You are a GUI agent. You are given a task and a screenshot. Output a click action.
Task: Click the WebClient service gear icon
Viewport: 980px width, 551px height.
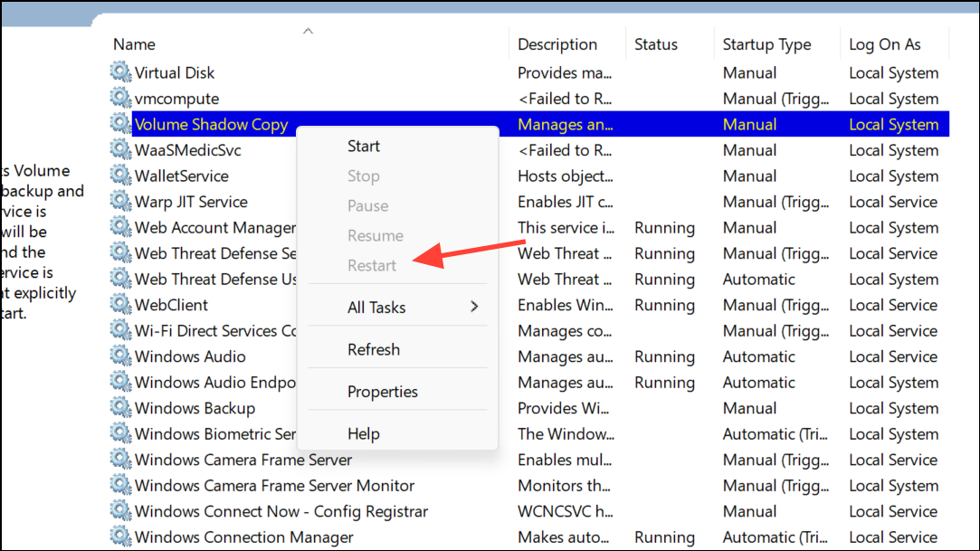[120, 304]
